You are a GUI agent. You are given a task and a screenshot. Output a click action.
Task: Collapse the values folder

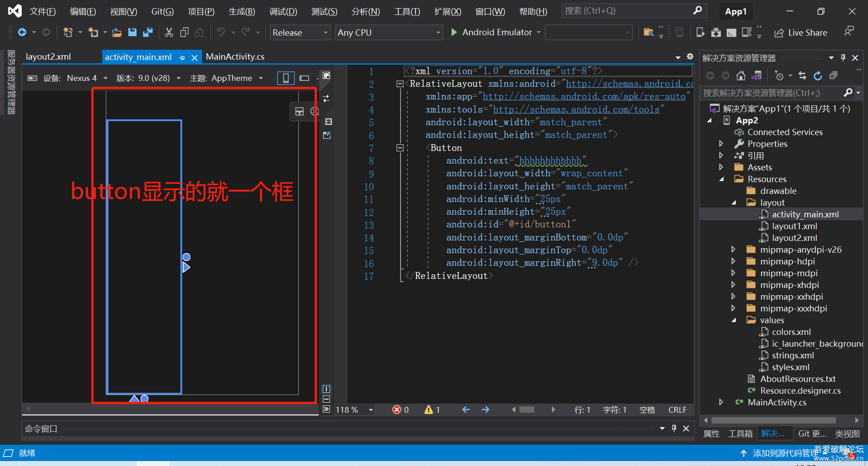click(x=733, y=320)
